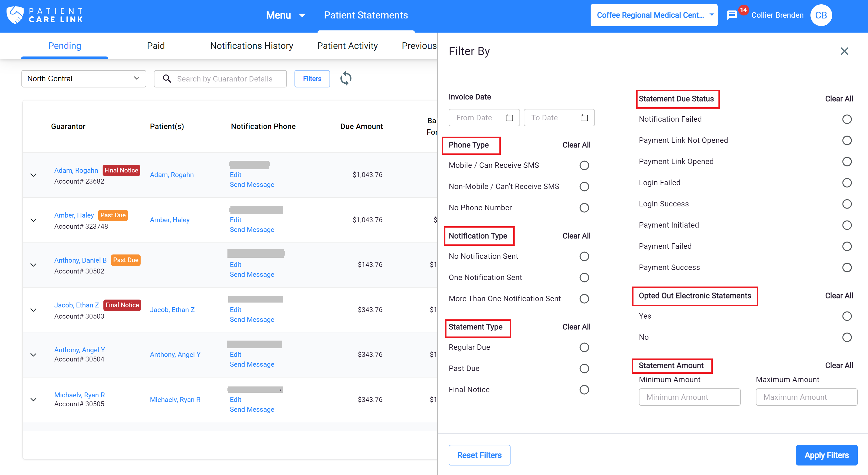
Task: Expand the Jacob, Ethan Z row
Action: click(x=33, y=310)
